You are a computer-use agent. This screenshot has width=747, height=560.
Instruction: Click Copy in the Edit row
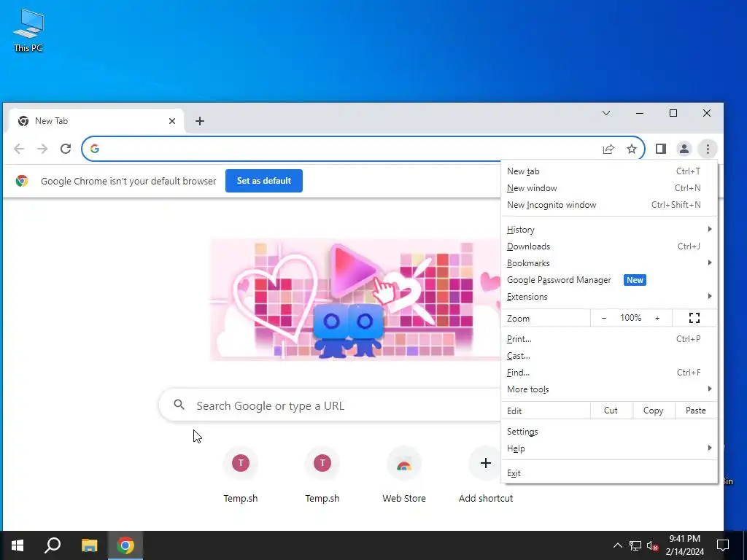pos(654,411)
